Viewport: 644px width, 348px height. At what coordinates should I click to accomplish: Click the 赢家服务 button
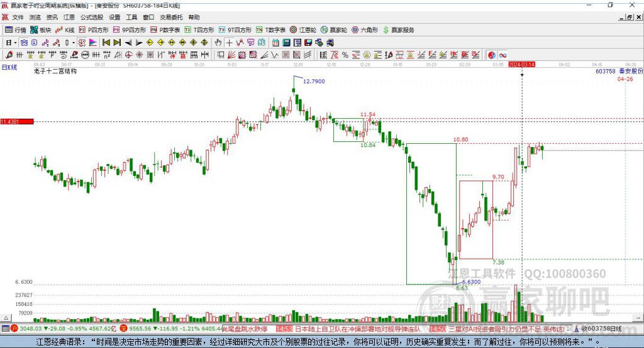tap(398, 30)
